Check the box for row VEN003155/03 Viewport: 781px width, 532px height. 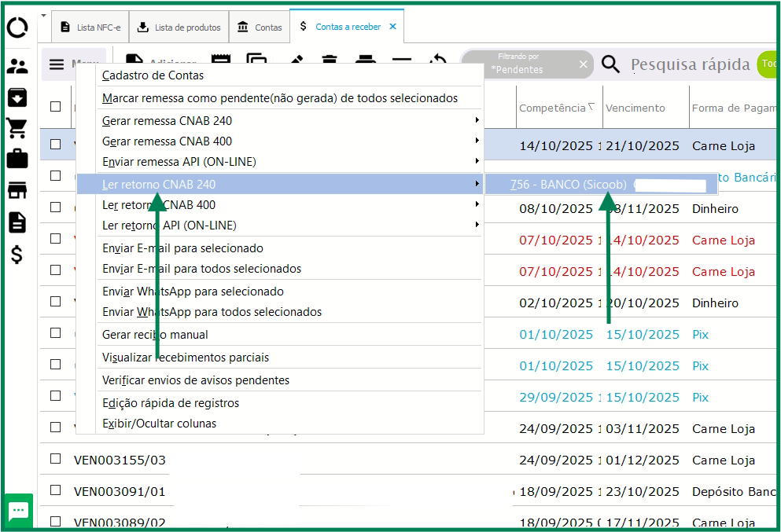click(x=56, y=459)
